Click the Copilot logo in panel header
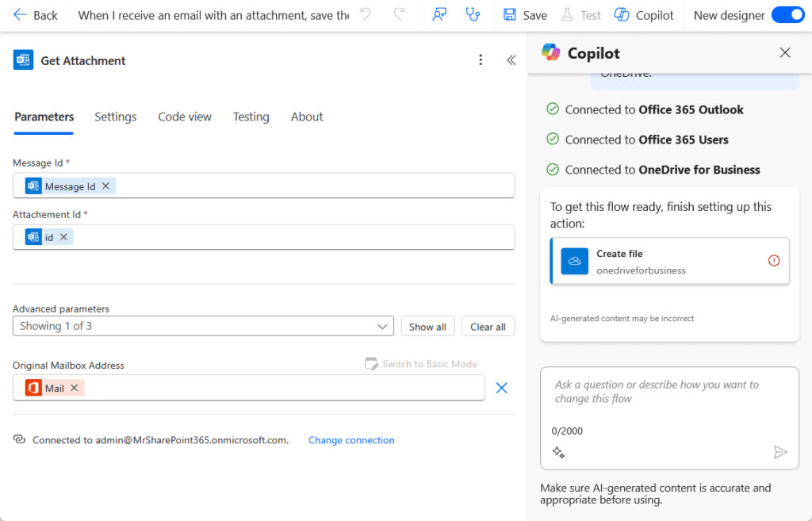 [x=551, y=52]
